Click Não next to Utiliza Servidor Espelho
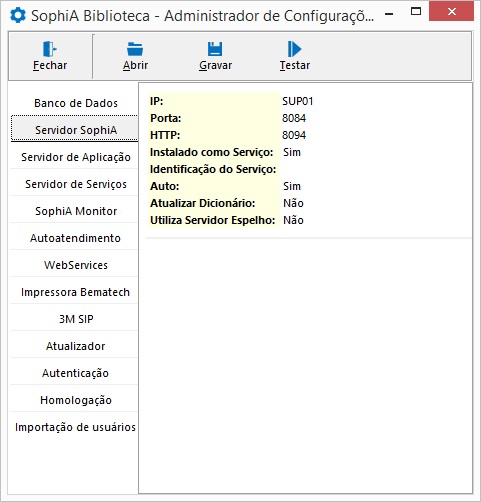The height and width of the screenshot is (502, 481). click(x=293, y=220)
